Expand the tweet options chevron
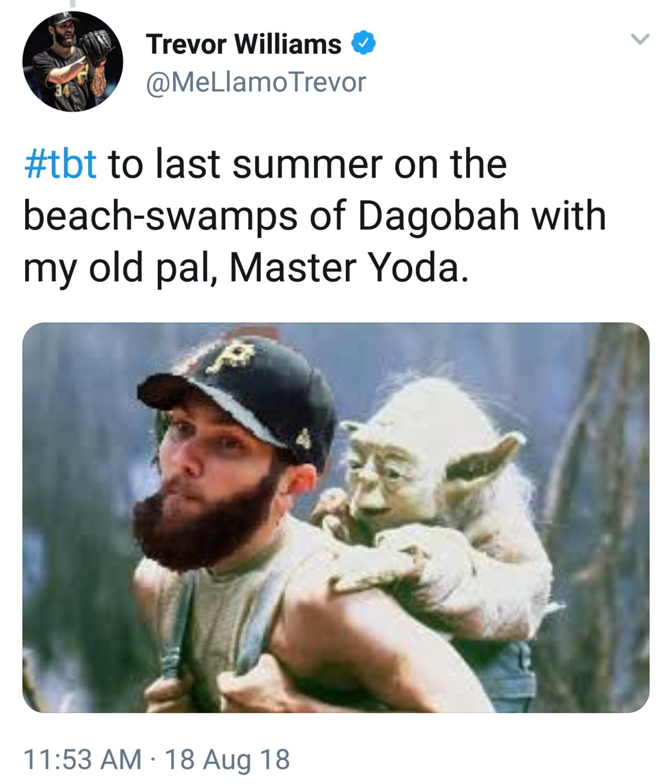This screenshot has width=672, height=784. tap(640, 39)
